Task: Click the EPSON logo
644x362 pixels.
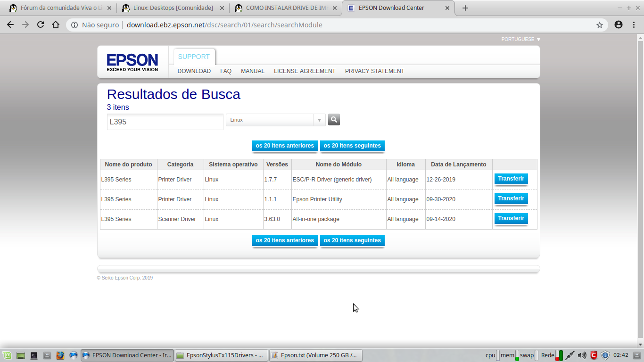Action: (x=132, y=62)
